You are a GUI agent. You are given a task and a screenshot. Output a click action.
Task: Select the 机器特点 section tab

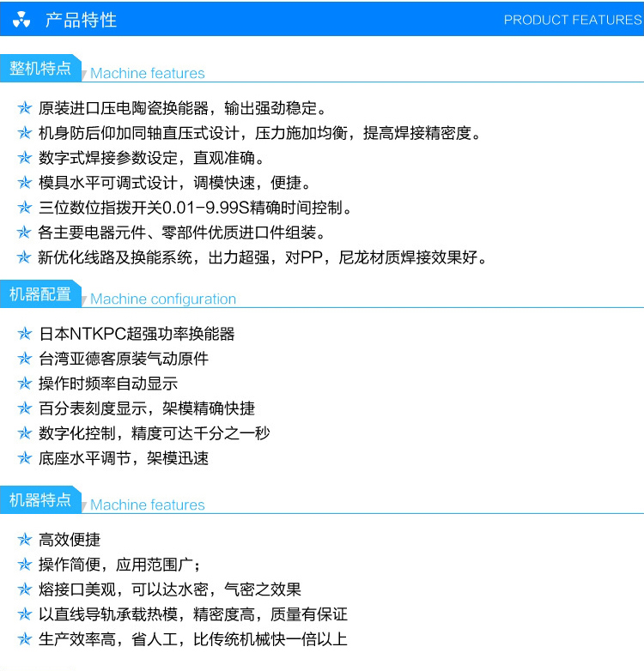coord(40,500)
